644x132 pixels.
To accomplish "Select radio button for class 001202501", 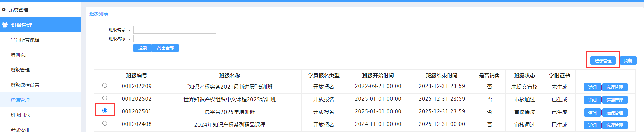I will 105,111.
